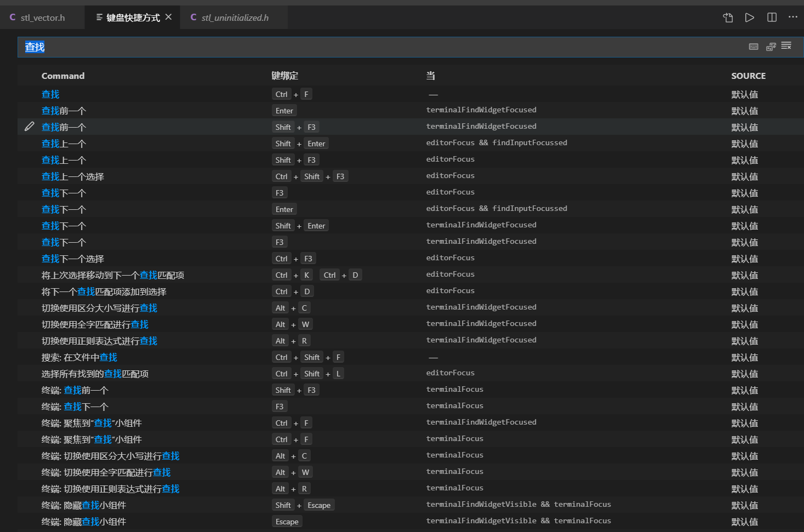This screenshot has height=532, width=804.
Task: Toggle Record Keys keyboard icon
Action: coord(753,47)
